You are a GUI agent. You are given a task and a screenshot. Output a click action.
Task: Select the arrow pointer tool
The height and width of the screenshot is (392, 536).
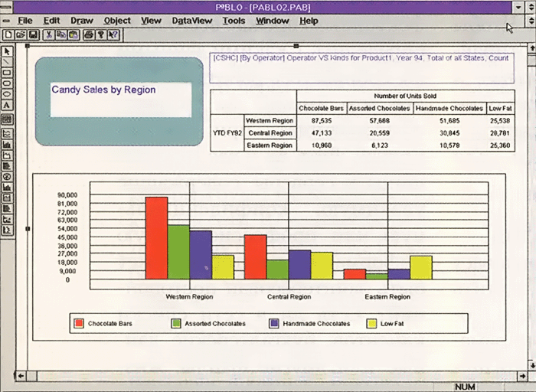[x=7, y=51]
